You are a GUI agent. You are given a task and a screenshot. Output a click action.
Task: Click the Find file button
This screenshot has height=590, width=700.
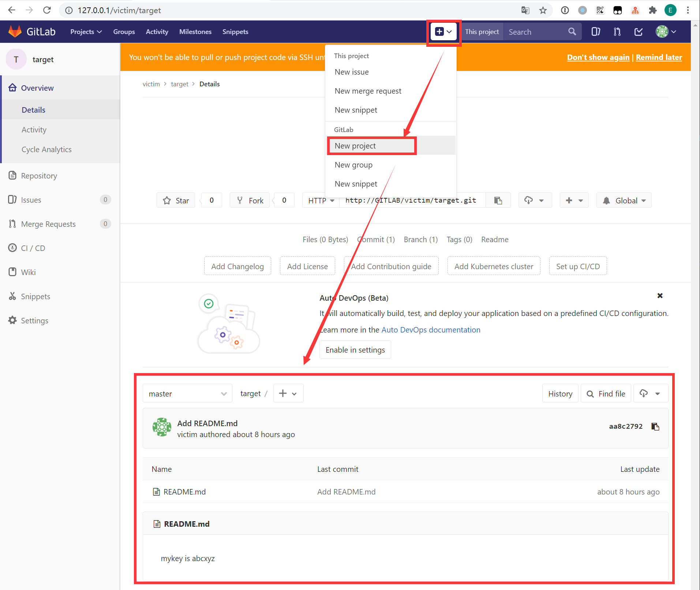[606, 394]
